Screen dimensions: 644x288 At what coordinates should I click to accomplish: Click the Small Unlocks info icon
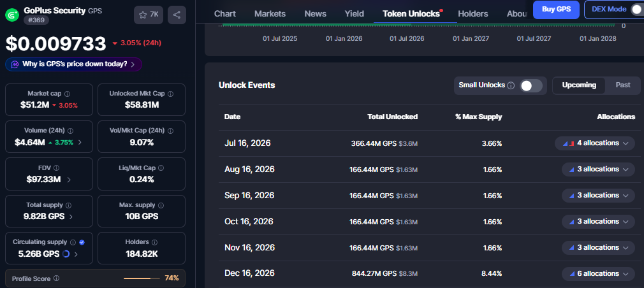[x=511, y=85]
